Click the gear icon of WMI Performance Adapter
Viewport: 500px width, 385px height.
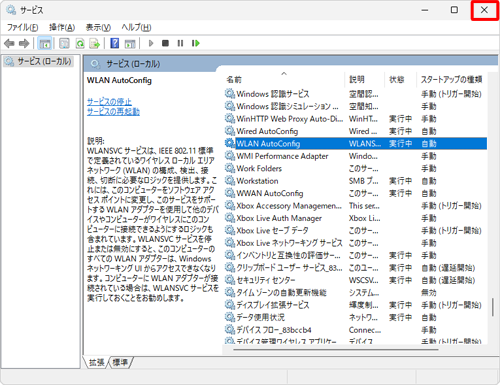229,156
